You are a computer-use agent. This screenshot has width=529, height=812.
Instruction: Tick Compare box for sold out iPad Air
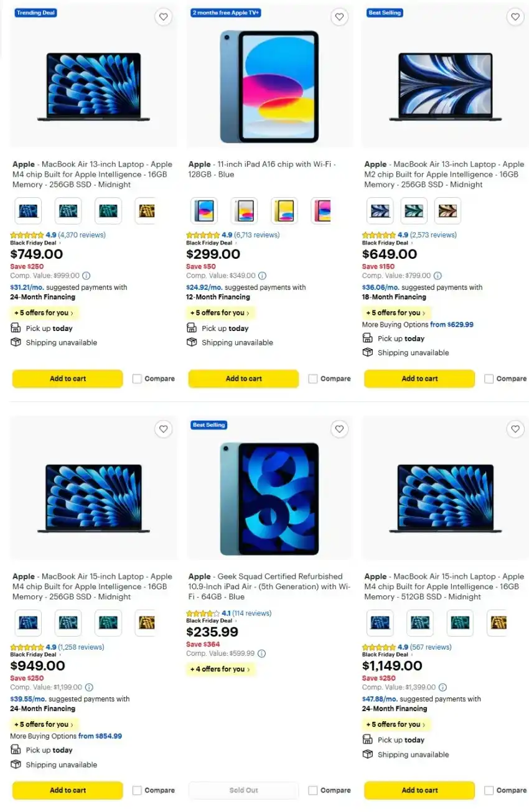313,790
